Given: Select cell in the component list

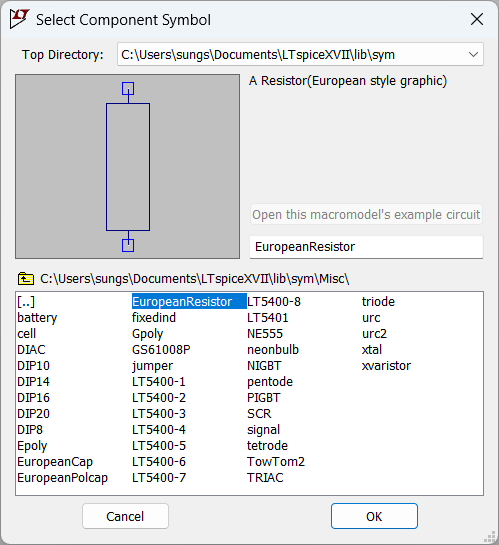Looking at the screenshot, I should point(27,334).
